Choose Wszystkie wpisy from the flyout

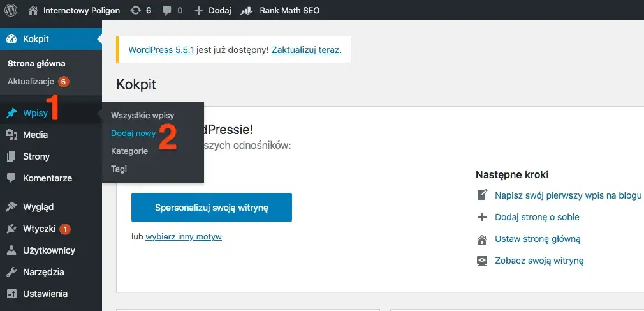pyautogui.click(x=143, y=116)
